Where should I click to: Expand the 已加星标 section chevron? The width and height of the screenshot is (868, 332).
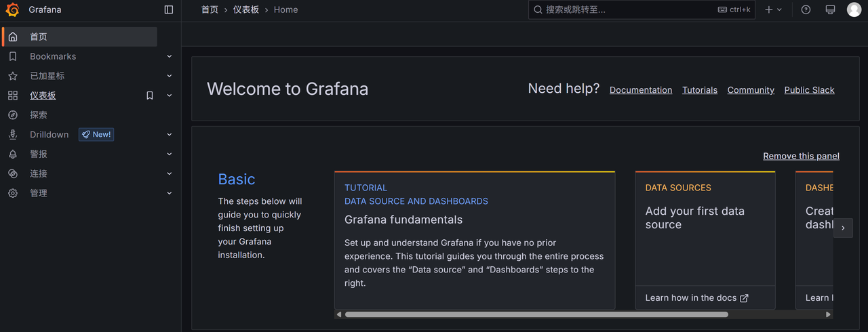pos(170,76)
